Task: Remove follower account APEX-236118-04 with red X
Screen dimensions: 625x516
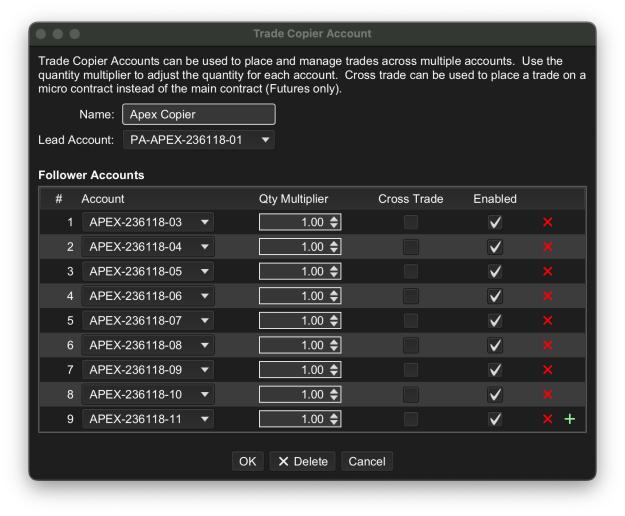Action: tap(548, 247)
